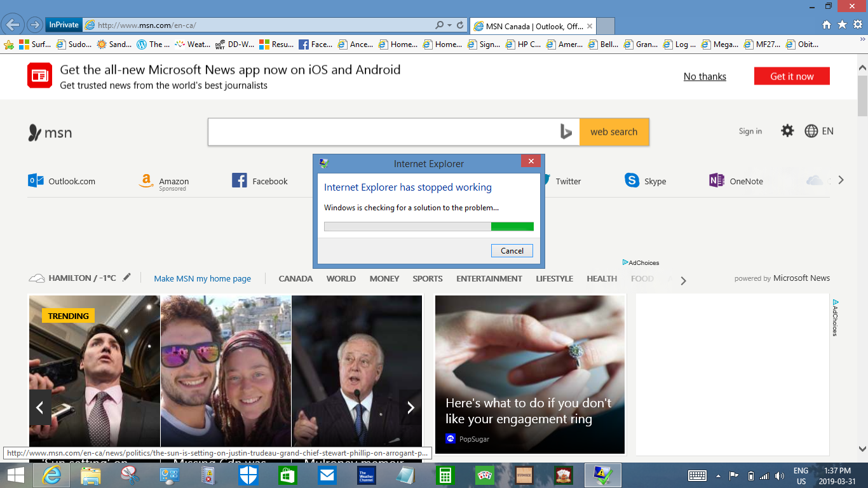
Task: Select the HEALTH news category
Action: click(602, 278)
